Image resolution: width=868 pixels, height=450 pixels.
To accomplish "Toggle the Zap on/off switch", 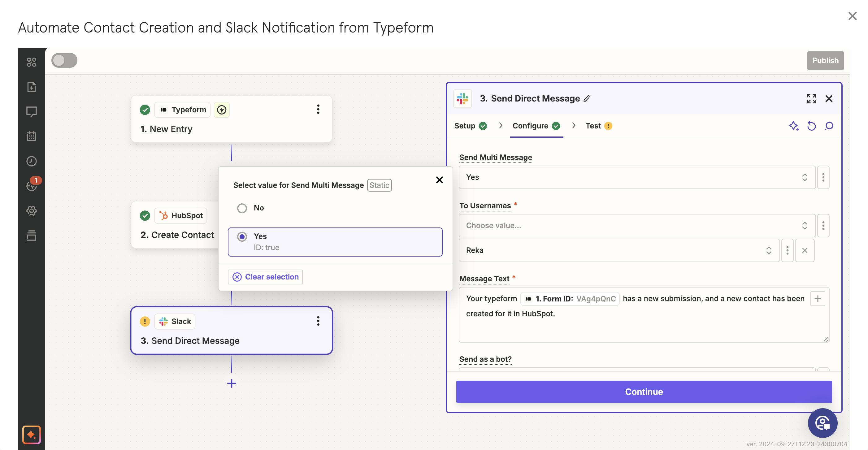I will pyautogui.click(x=64, y=61).
